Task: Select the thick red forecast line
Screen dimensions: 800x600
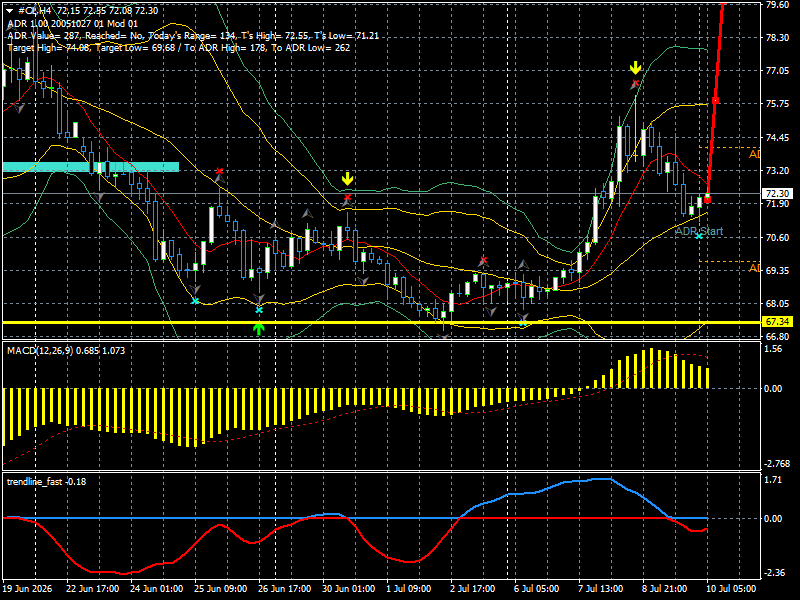Action: click(715, 101)
